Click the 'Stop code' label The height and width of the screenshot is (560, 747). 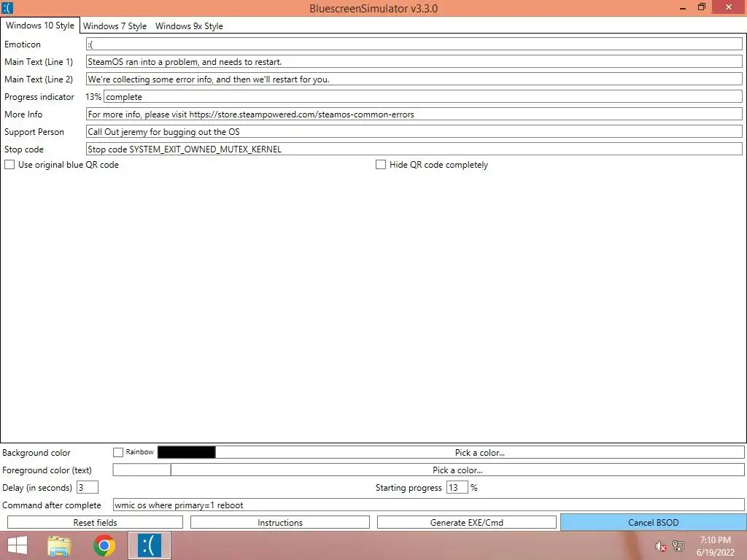coord(24,149)
